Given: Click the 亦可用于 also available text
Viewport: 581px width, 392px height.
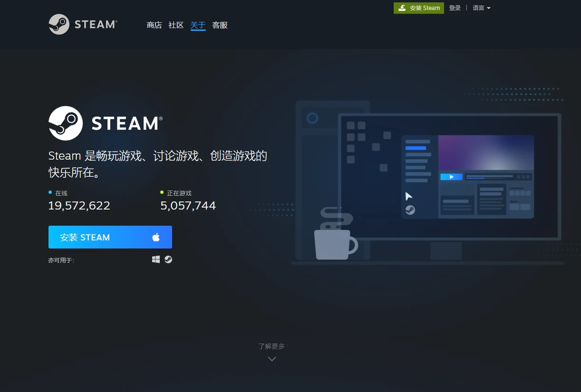Looking at the screenshot, I should pyautogui.click(x=61, y=260).
